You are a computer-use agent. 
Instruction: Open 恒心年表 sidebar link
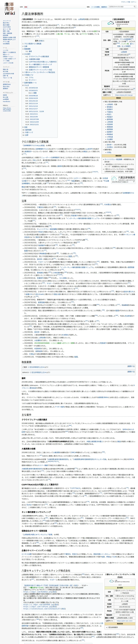(x=5, y=71)
